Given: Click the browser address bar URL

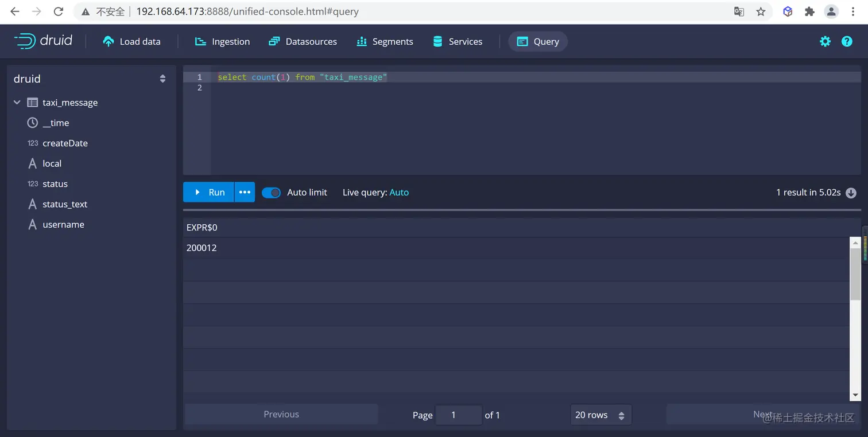Looking at the screenshot, I should [247, 11].
